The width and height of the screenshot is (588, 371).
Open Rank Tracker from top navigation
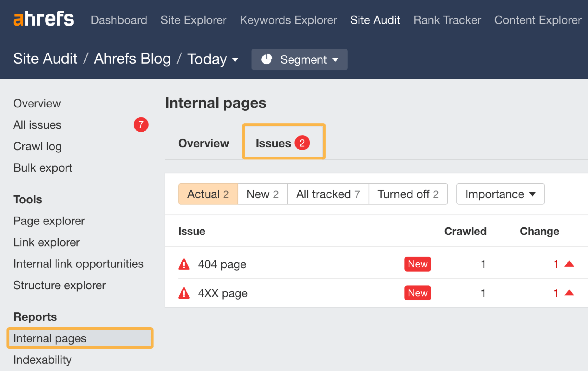tap(447, 20)
